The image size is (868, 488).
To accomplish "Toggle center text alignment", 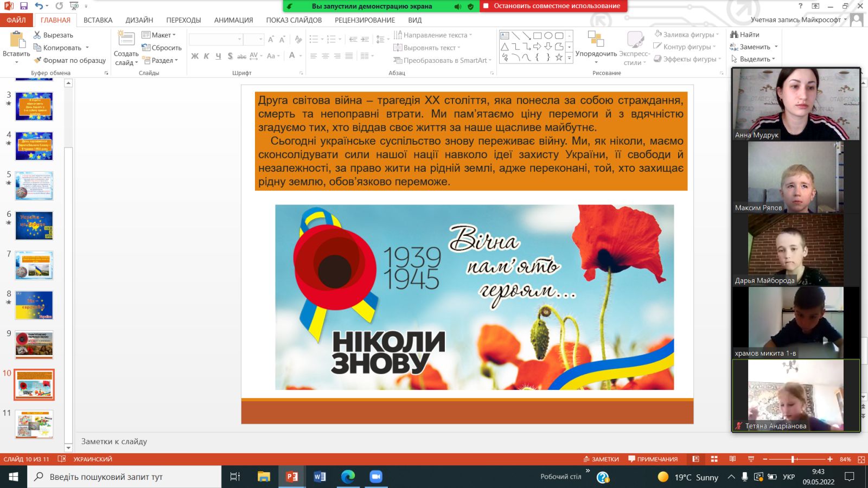I will pyautogui.click(x=325, y=56).
